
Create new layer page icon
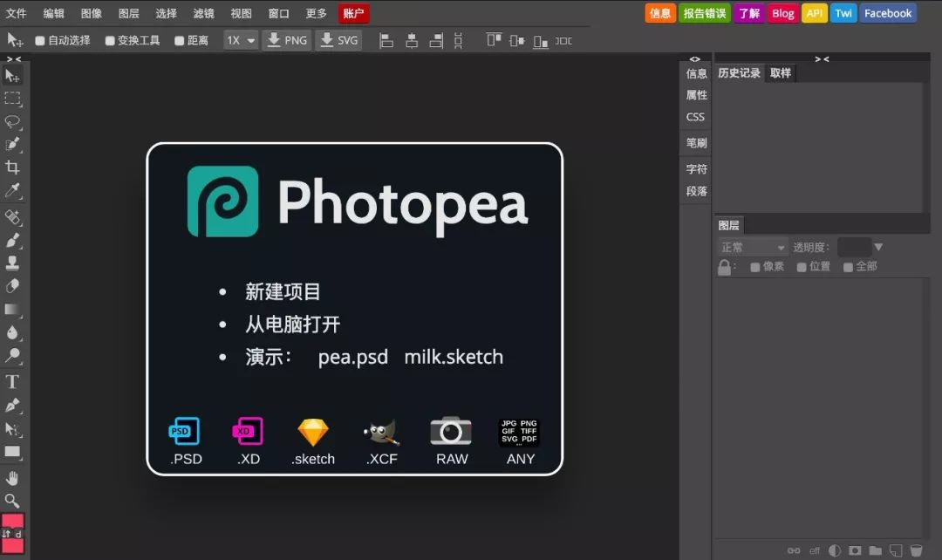tap(896, 550)
